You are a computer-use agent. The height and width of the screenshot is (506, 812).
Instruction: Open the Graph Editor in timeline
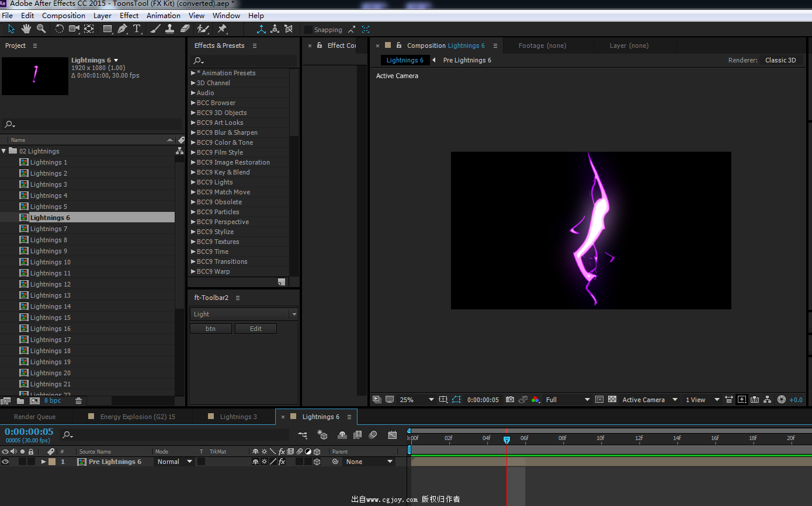coord(392,435)
